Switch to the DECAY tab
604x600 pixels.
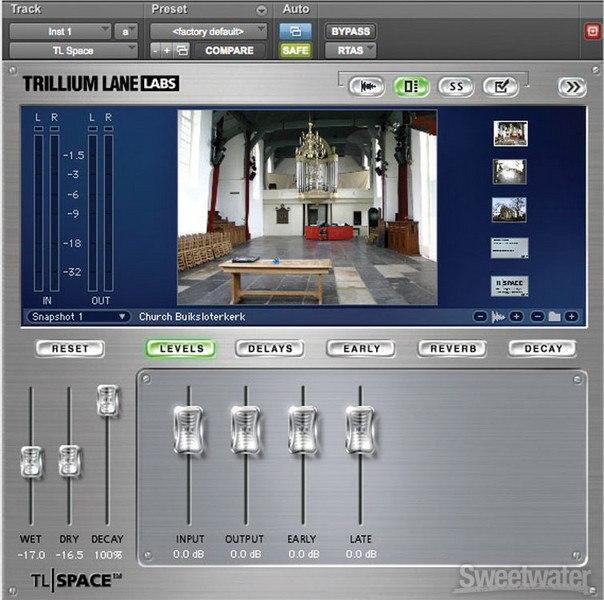pos(543,349)
